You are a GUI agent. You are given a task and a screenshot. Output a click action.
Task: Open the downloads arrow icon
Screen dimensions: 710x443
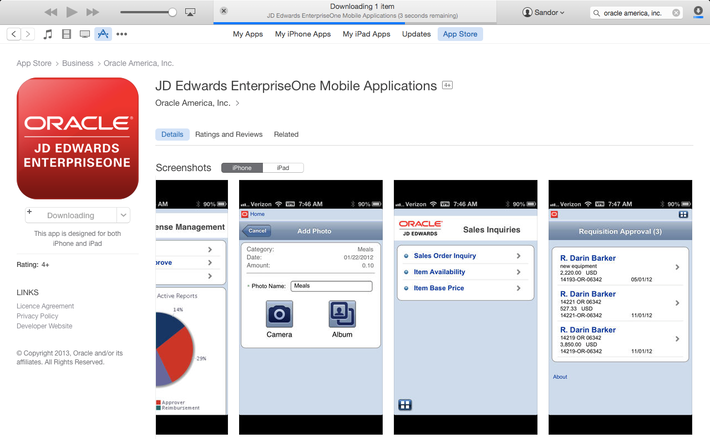pyautogui.click(x=698, y=12)
